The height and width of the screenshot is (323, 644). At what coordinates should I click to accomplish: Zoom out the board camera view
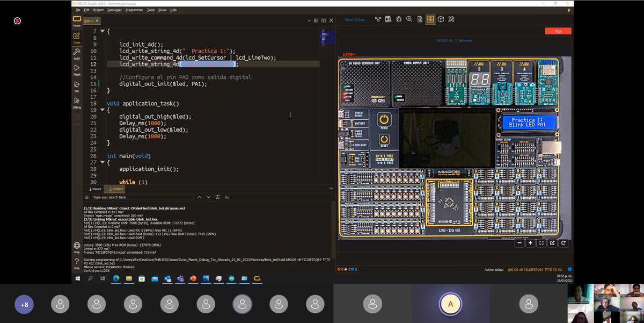pyautogui.click(x=519, y=243)
